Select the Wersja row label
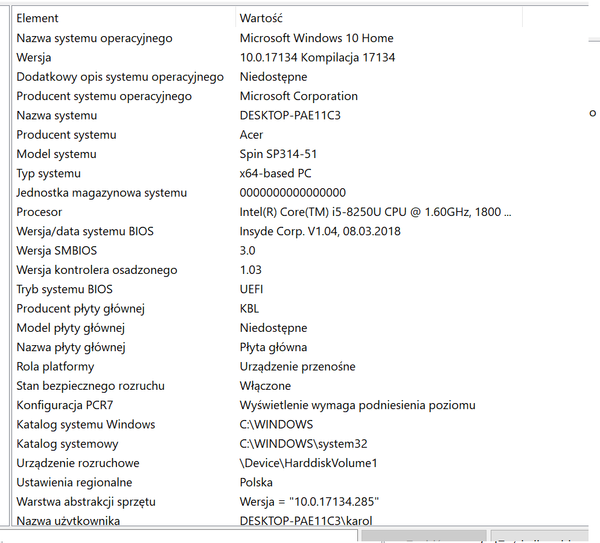600x543 pixels. tap(34, 58)
